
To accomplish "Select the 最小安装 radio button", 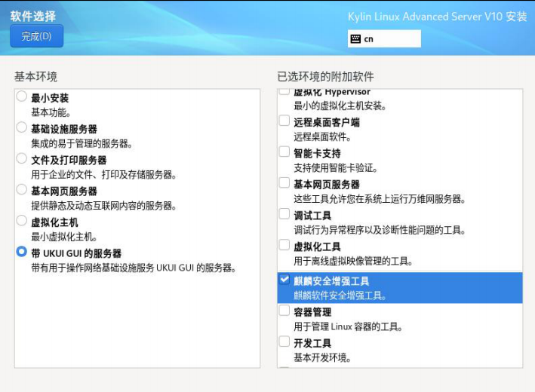I will pos(21,96).
